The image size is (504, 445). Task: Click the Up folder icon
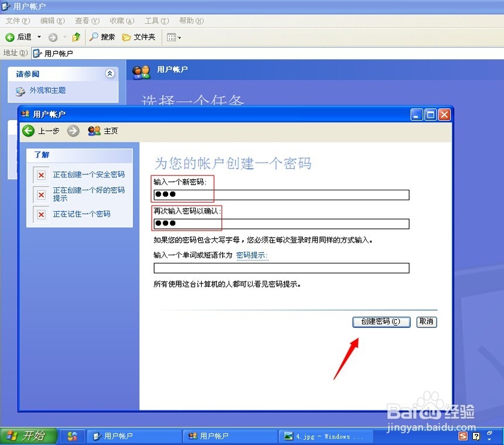tap(76, 37)
